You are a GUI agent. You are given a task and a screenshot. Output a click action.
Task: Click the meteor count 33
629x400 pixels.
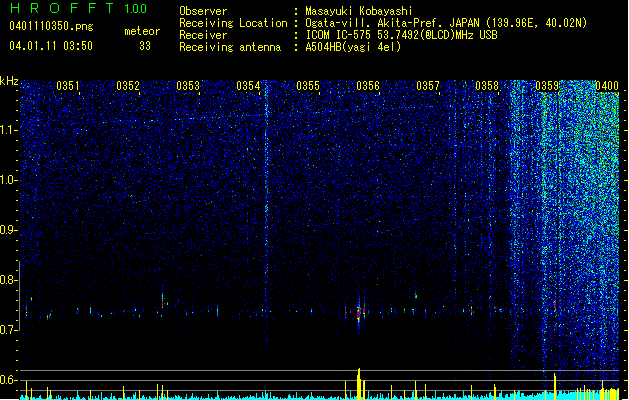145,46
